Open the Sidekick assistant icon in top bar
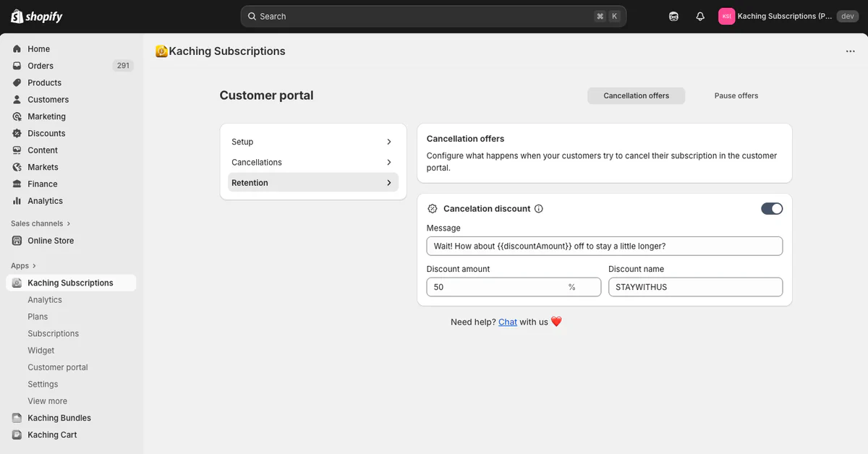 pyautogui.click(x=673, y=16)
